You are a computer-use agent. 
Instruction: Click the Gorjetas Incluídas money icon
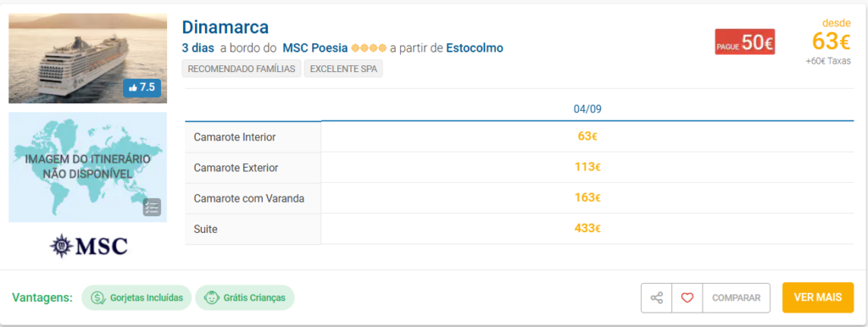point(98,297)
